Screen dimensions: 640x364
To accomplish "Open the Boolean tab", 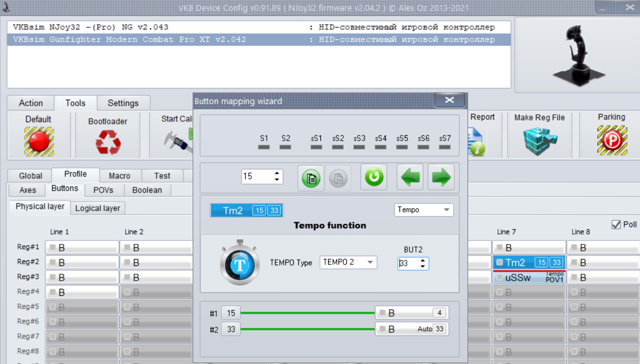I will coord(147,190).
